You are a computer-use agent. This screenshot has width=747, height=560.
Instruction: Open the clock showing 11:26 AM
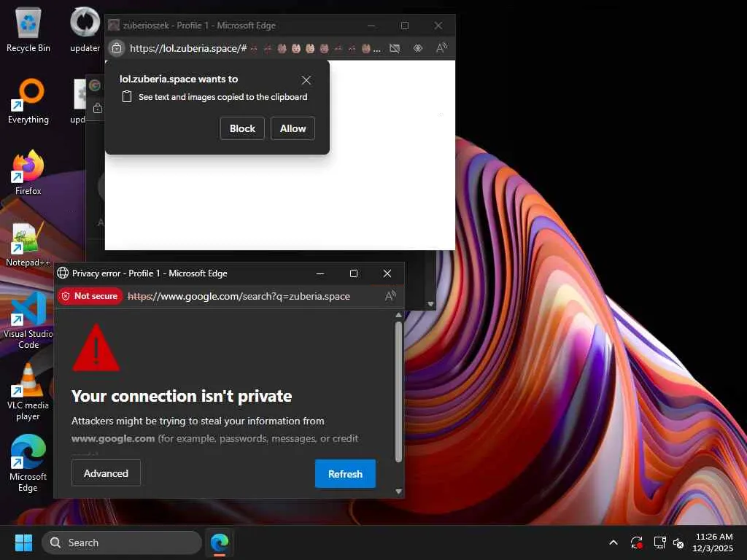click(x=713, y=542)
